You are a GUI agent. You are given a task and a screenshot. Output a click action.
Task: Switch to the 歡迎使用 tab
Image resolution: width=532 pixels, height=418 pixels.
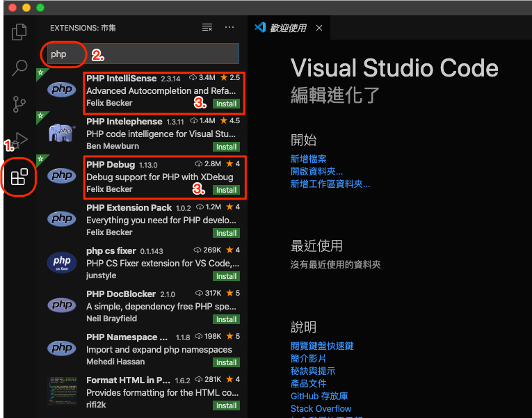[x=288, y=28]
